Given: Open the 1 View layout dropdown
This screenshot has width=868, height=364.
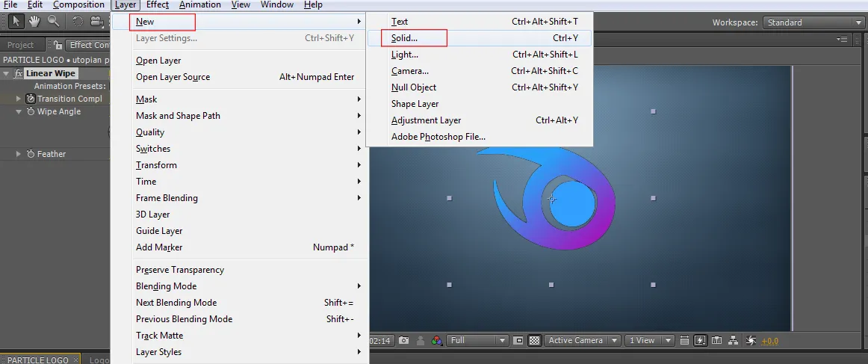Looking at the screenshot, I should pyautogui.click(x=649, y=340).
